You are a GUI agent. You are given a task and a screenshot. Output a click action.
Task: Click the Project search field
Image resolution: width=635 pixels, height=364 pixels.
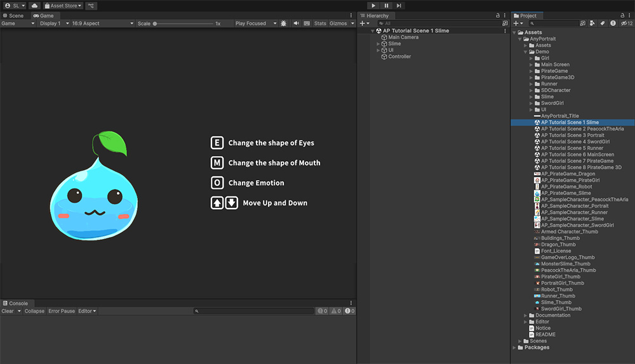(553, 23)
